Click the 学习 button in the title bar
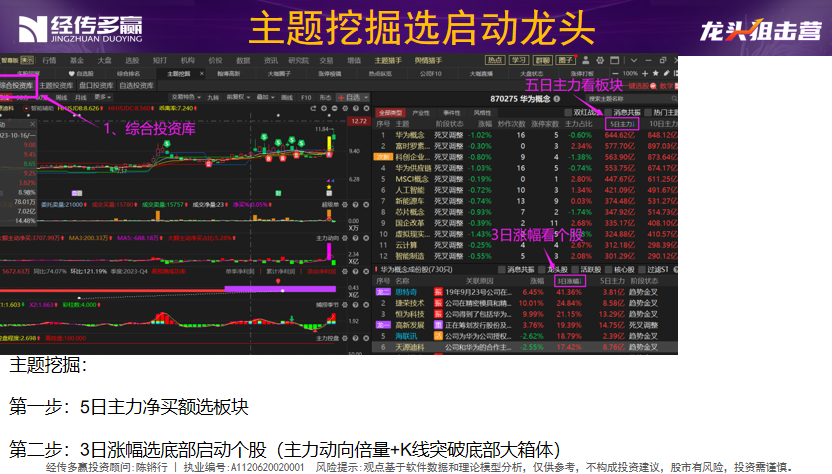The height and width of the screenshot is (474, 832). [519, 60]
